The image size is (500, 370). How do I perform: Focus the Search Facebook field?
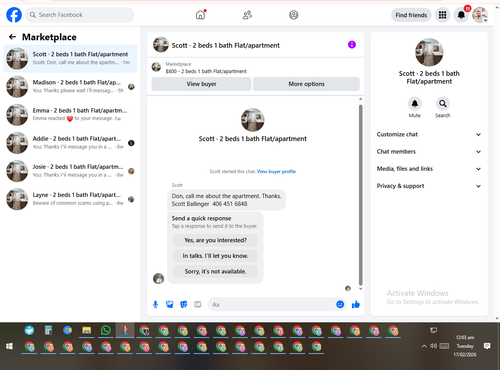tap(80, 15)
